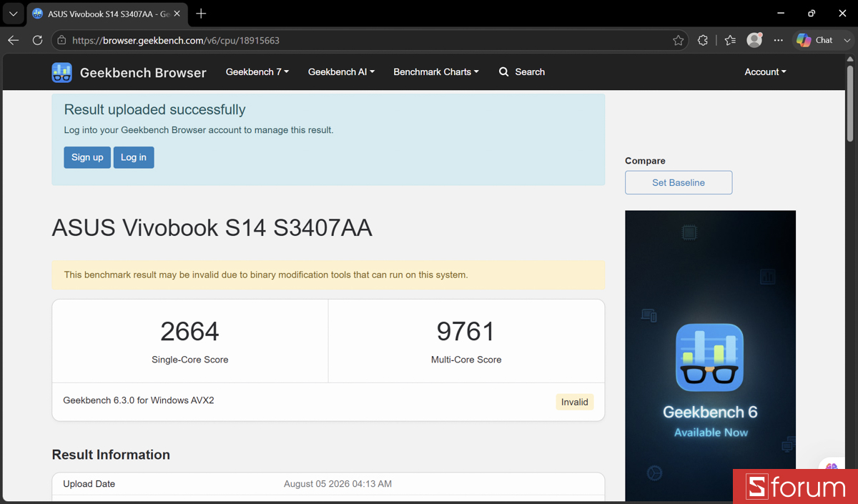Click the ASUS Vivobook S14 S3407AA heading
Image resolution: width=858 pixels, height=504 pixels.
212,227
